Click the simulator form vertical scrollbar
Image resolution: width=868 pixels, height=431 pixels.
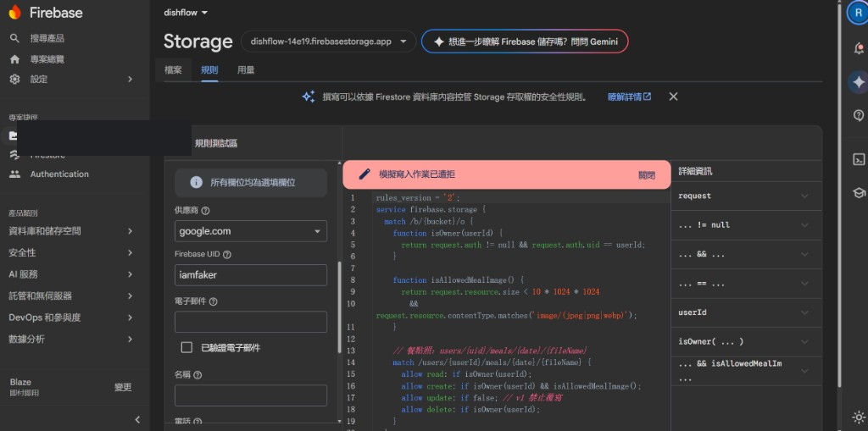click(x=339, y=307)
